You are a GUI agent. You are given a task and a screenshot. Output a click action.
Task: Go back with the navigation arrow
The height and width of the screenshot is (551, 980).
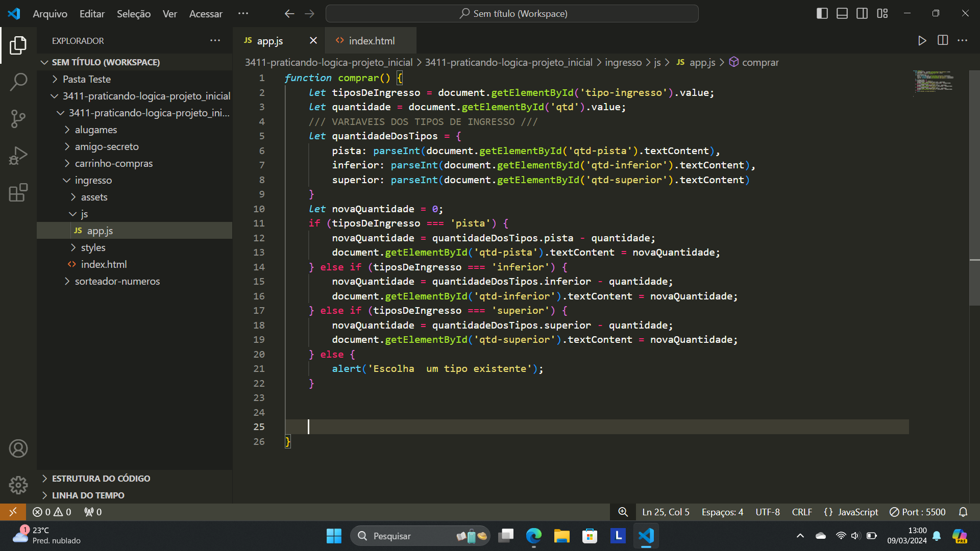point(289,14)
